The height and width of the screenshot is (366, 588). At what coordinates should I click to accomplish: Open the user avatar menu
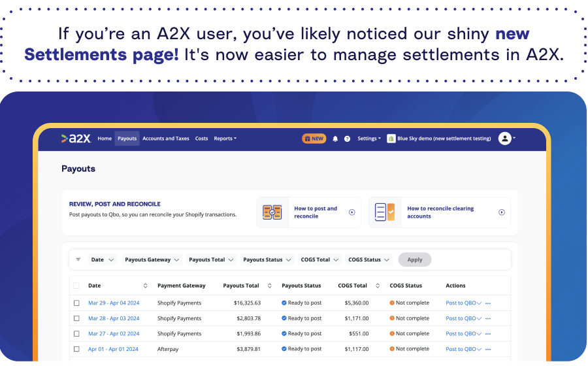click(x=506, y=139)
